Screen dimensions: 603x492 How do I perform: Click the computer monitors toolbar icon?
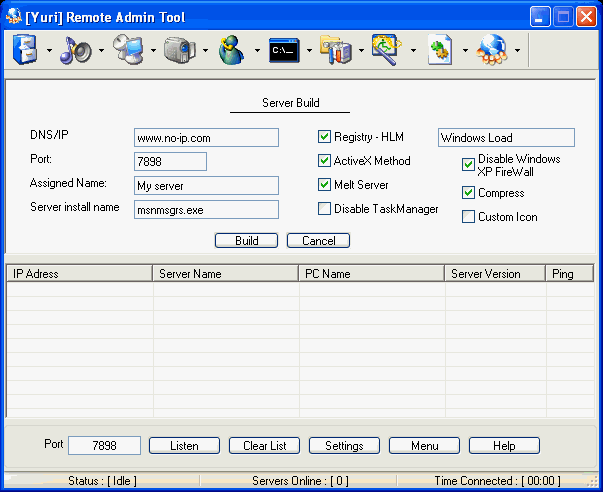coord(128,49)
